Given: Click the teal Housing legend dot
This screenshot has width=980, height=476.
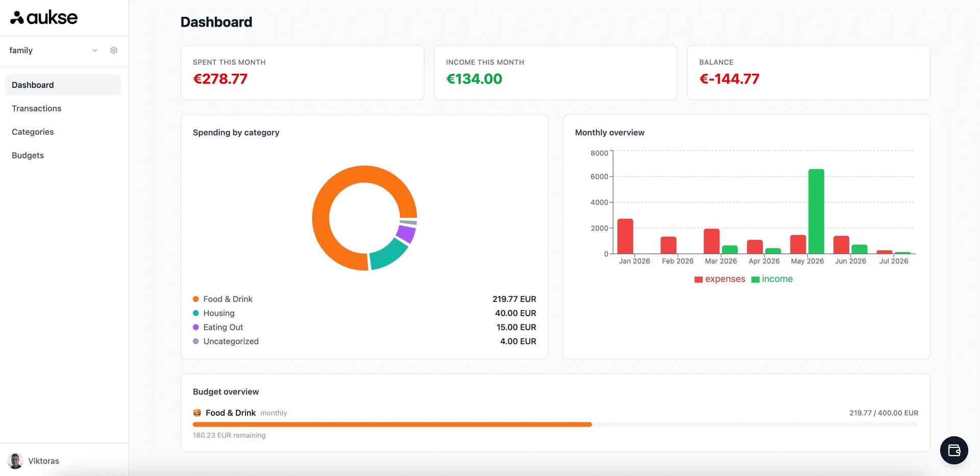Looking at the screenshot, I should (x=195, y=313).
